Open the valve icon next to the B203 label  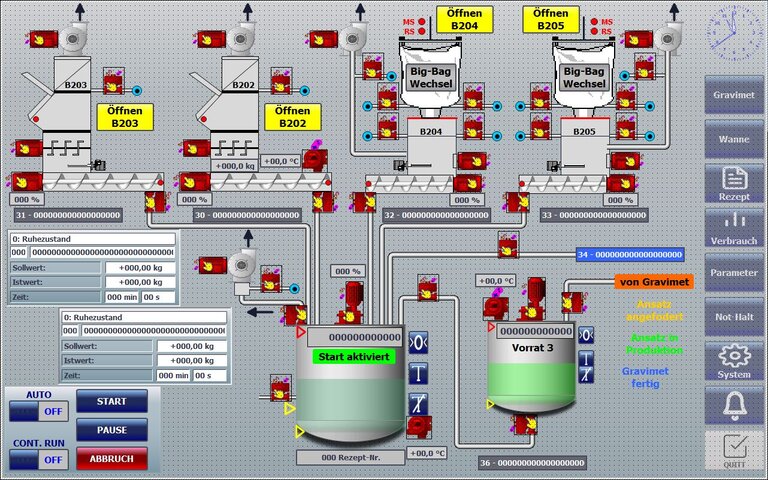coord(114,81)
